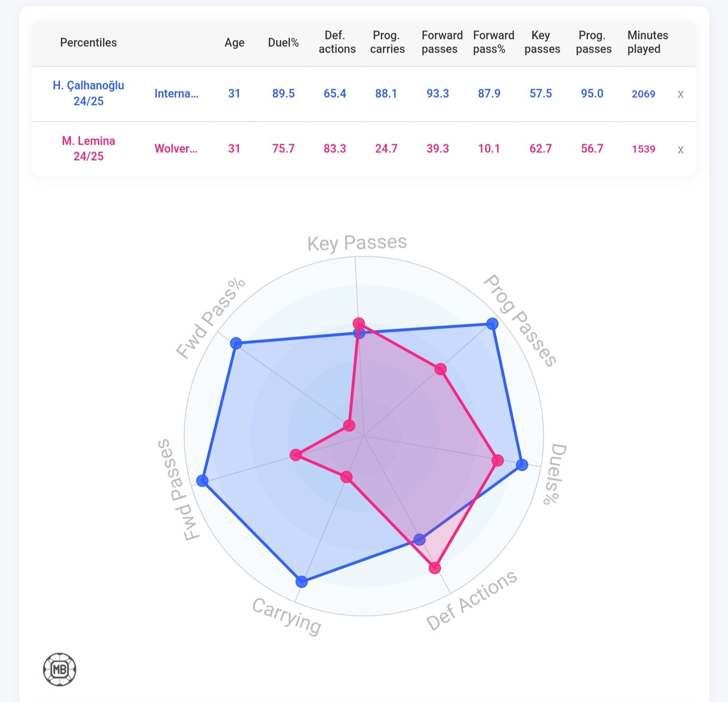The width and height of the screenshot is (728, 702).
Task: Open M. Lemina 24/25 player link
Action: point(88,148)
